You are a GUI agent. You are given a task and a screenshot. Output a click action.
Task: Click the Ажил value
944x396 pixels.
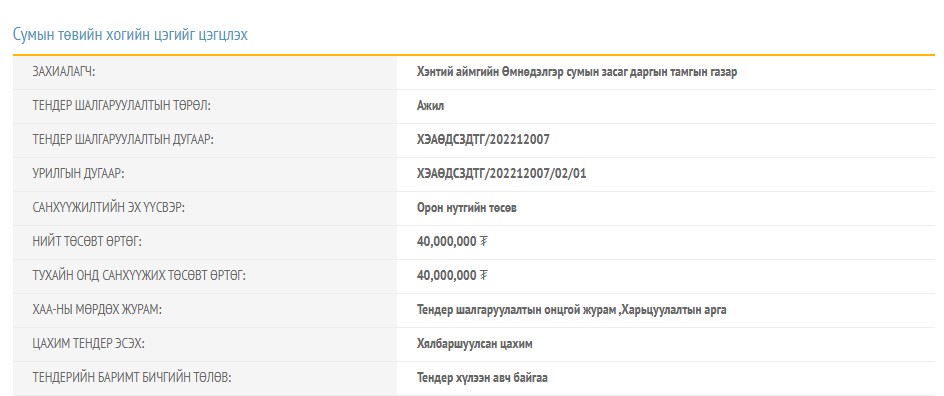[430, 106]
